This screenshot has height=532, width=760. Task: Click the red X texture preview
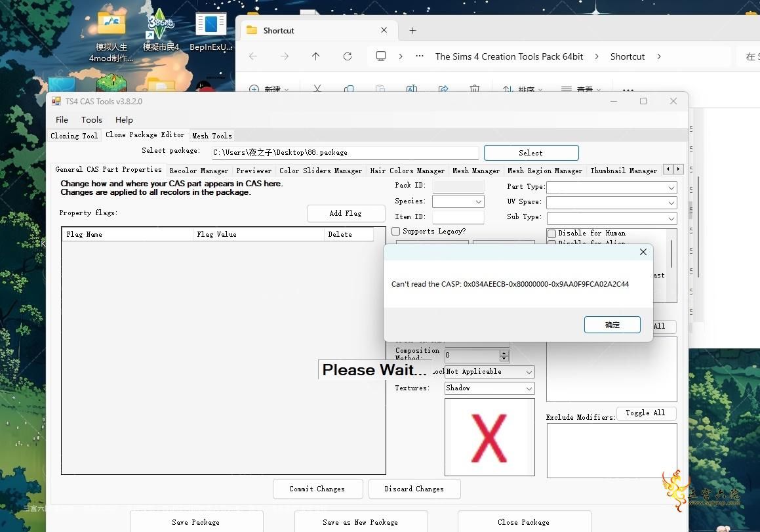point(490,437)
